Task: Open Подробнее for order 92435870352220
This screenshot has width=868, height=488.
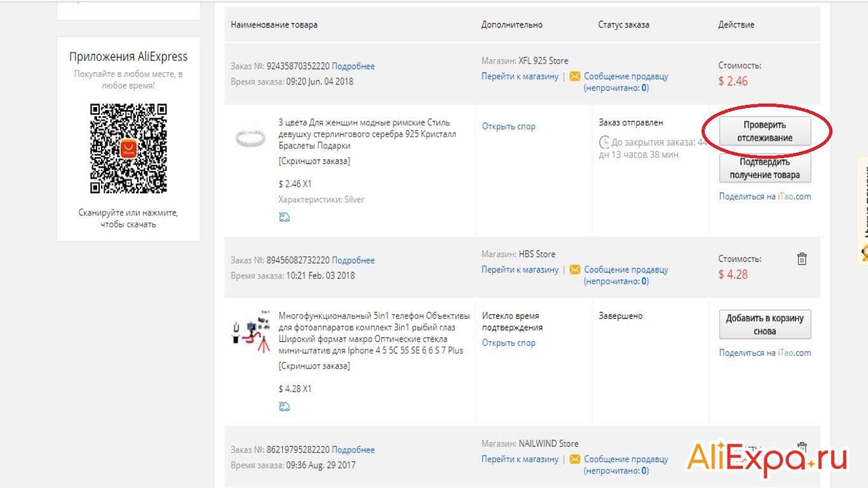Action: 353,66
